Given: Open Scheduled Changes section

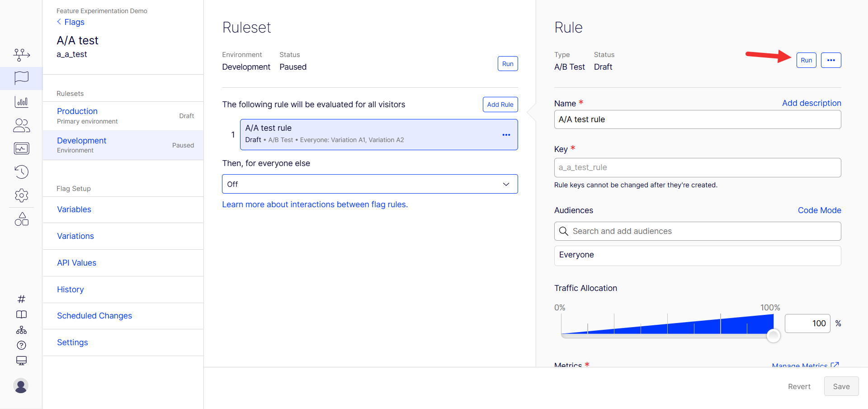Looking at the screenshot, I should click(x=94, y=316).
